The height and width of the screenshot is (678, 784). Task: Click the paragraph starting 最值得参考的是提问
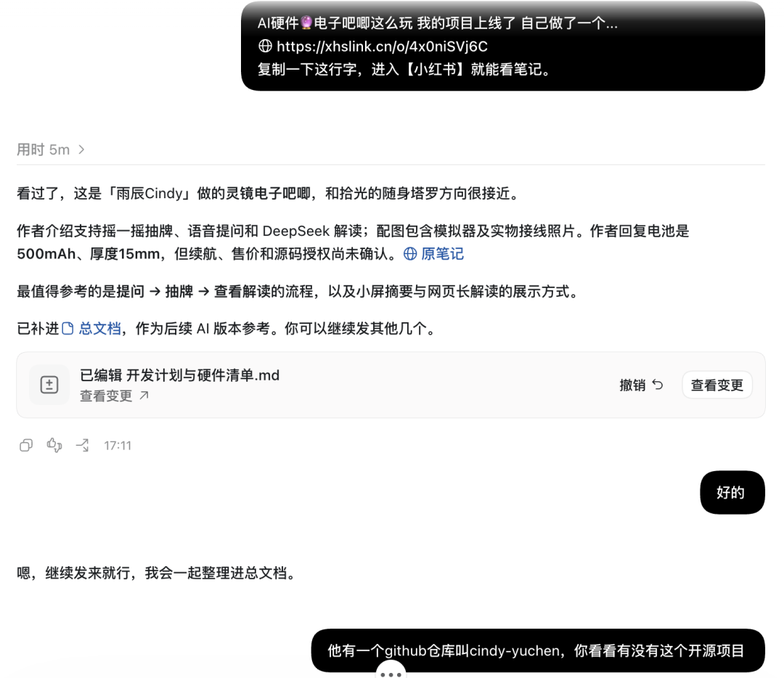(x=298, y=292)
